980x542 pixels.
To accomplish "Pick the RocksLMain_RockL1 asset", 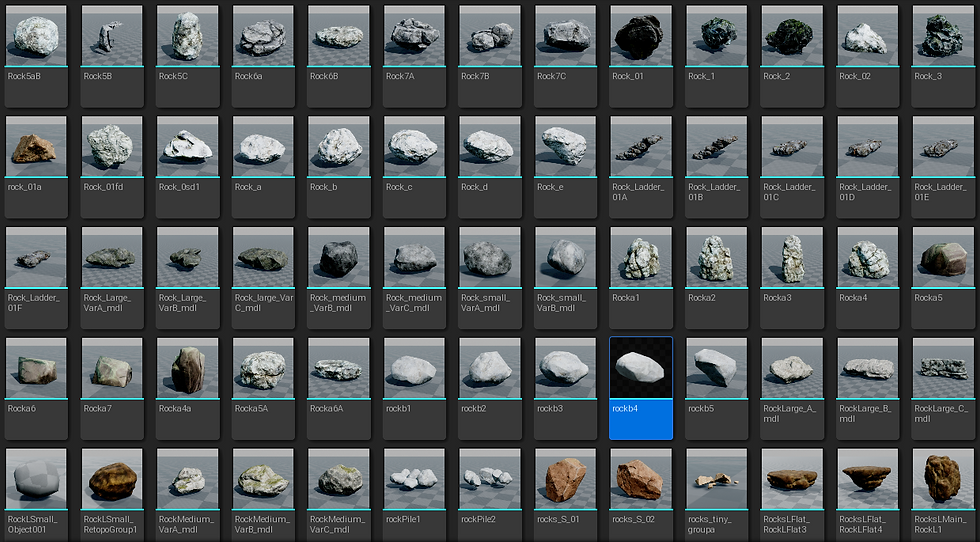I will coord(944,494).
